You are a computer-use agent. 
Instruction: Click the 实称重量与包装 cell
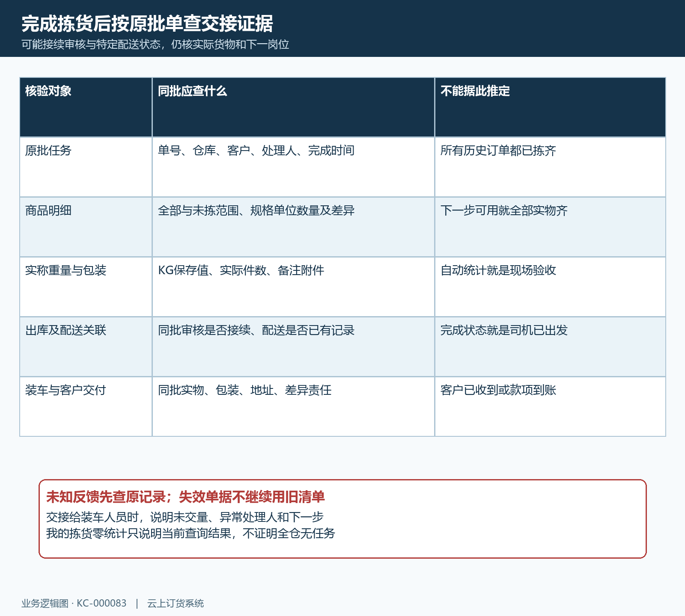point(86,287)
